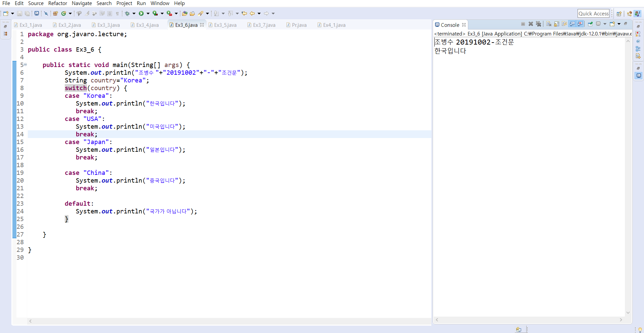This screenshot has height=333, width=644.
Task: Expand the External Tools dropdown arrow
Action: 176,13
